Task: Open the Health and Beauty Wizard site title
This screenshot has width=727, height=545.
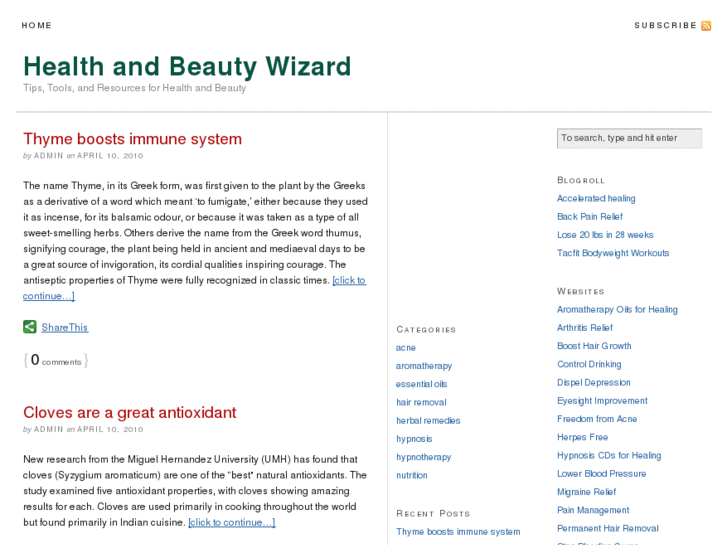Action: tap(187, 66)
